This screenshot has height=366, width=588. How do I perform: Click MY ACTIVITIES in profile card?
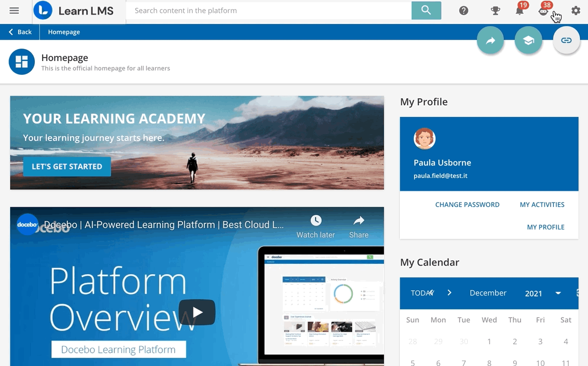[x=542, y=204]
